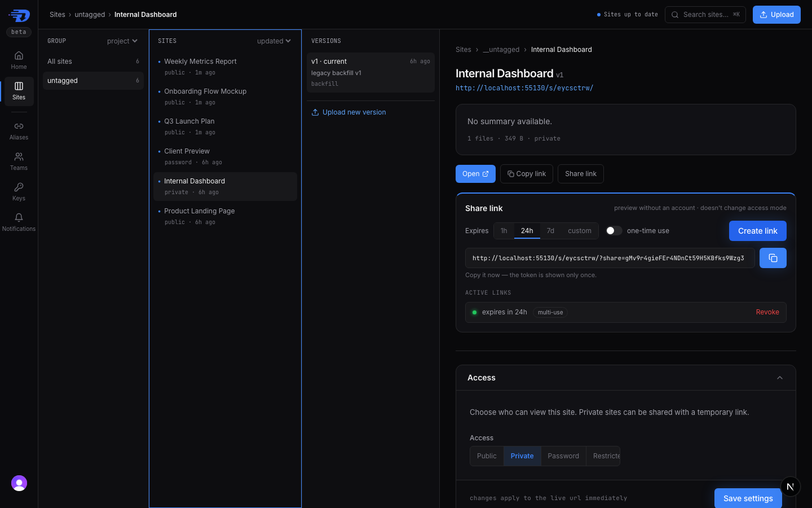Open the sites sort updated dropdown
This screenshot has width=812, height=508.
pos(274,41)
